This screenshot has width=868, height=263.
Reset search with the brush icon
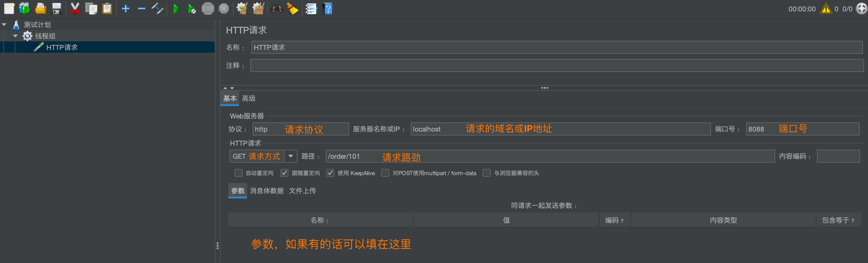tap(293, 9)
